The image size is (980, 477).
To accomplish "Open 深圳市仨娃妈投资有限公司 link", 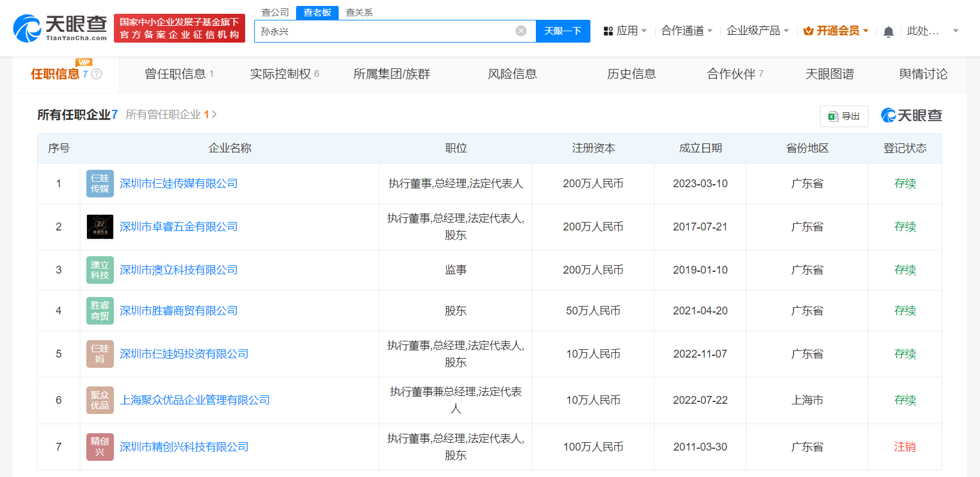I will [184, 354].
